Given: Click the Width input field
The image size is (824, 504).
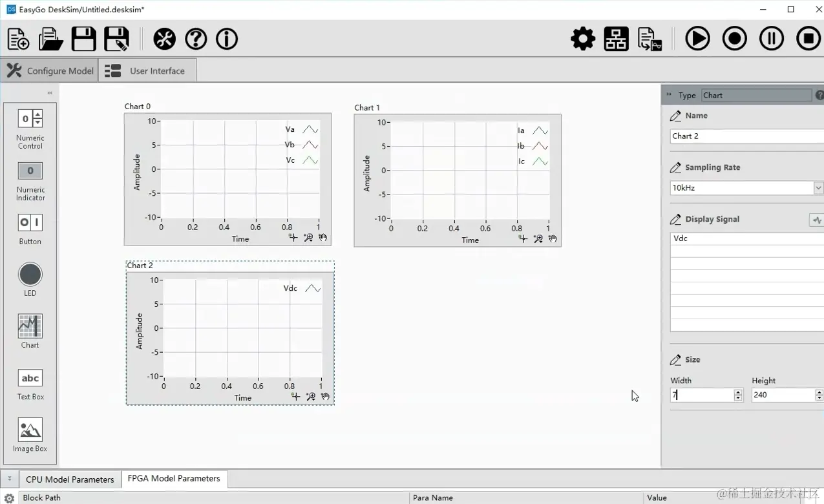Looking at the screenshot, I should [x=702, y=395].
